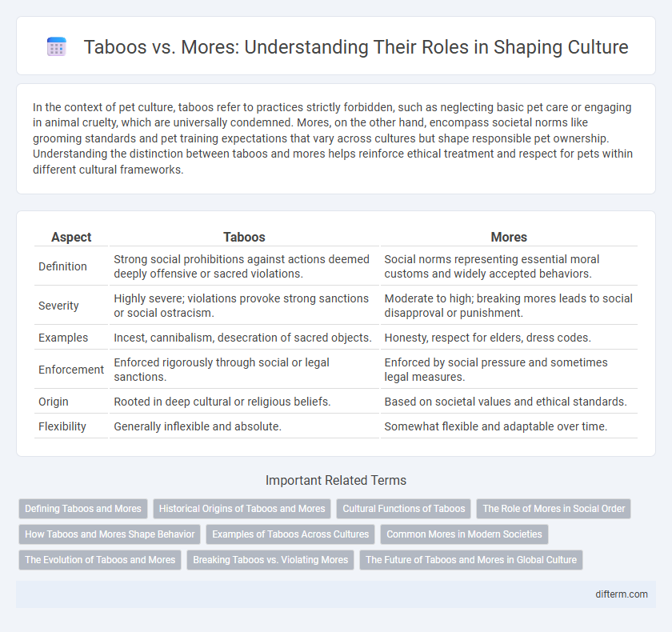Select the Severity row label
This screenshot has height=632, width=672.
tap(58, 306)
